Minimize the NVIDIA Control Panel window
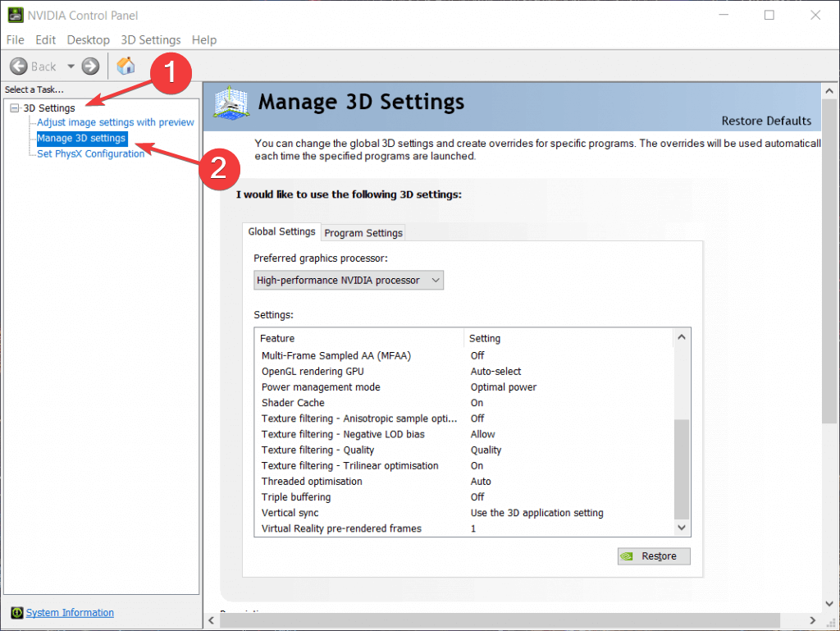 point(724,15)
